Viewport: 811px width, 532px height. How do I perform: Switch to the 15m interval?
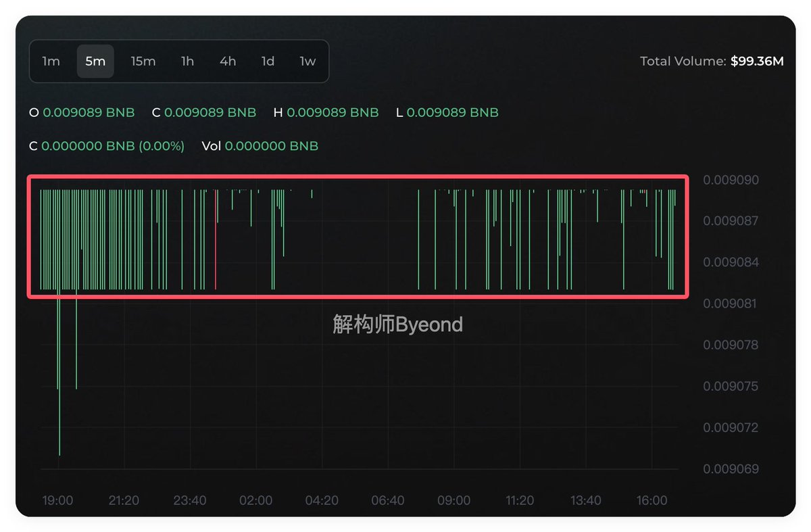click(143, 62)
